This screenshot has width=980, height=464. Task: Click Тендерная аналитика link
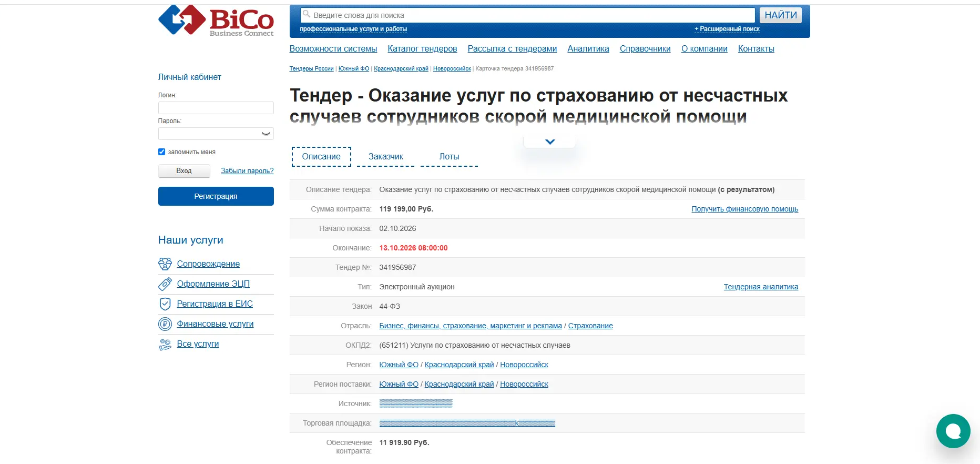click(x=761, y=287)
